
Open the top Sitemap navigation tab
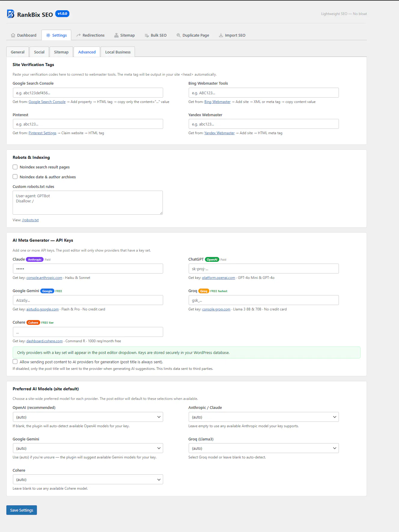[124, 35]
